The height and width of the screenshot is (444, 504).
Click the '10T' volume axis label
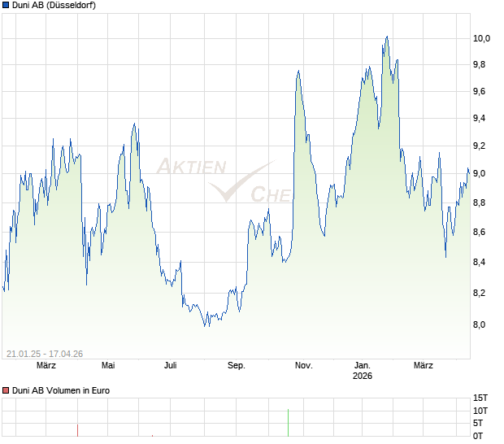(x=480, y=411)
